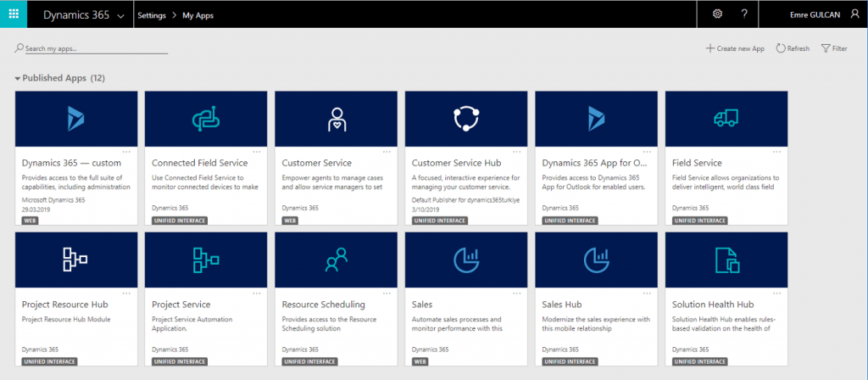This screenshot has height=380, width=868.
Task: Click the Settings breadcrumb
Action: point(152,15)
